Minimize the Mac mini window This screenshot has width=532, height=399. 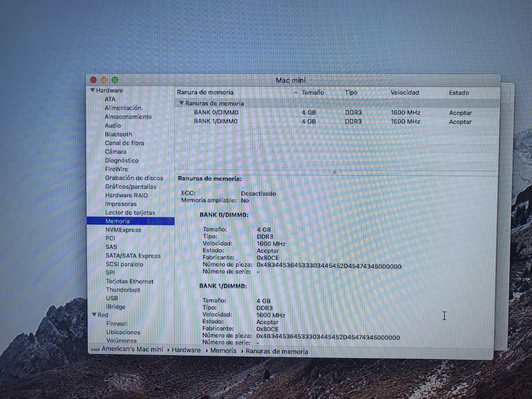click(104, 80)
